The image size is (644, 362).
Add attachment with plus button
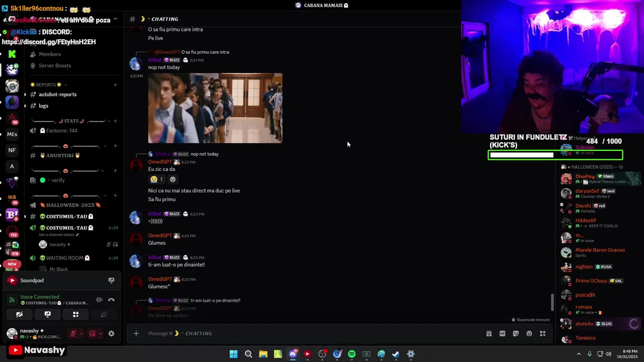point(136,333)
